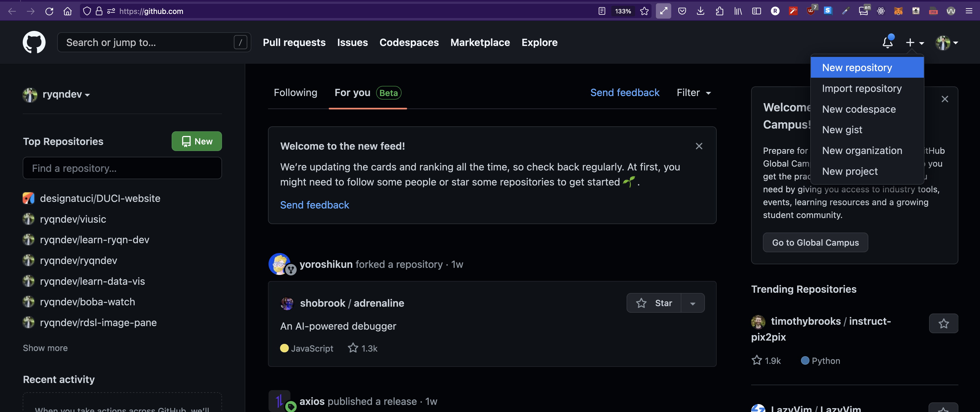This screenshot has height=412, width=980.
Task: Star the instruct-pix2pix trending repository
Action: [x=944, y=323]
